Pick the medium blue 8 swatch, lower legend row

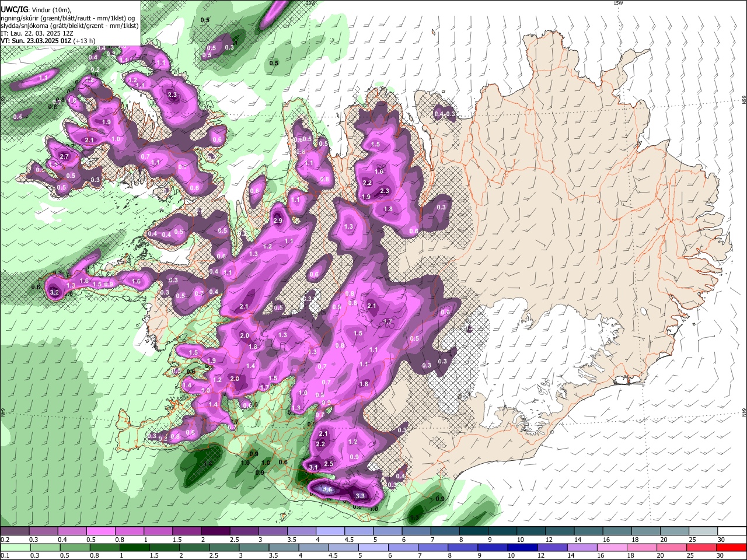coord(463,547)
